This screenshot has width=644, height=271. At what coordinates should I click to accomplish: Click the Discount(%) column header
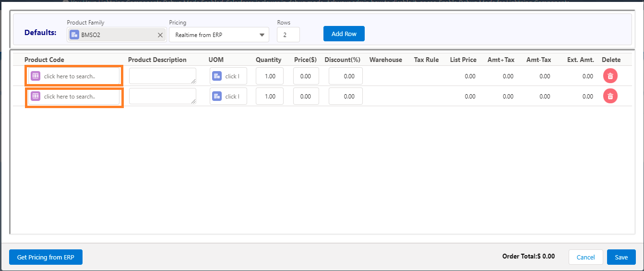342,60
